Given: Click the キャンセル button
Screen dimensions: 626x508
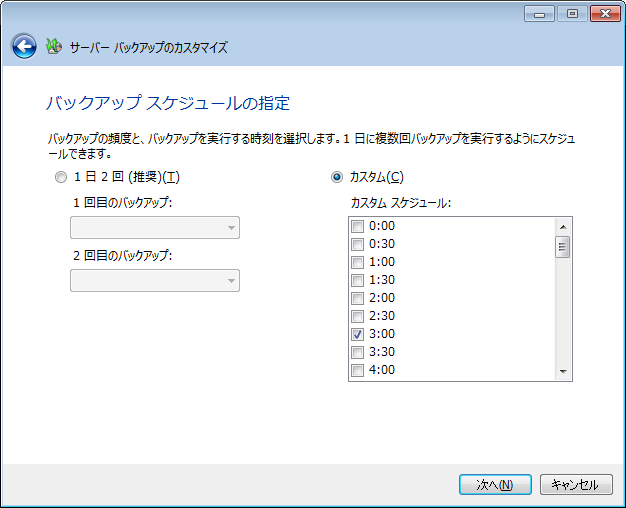Looking at the screenshot, I should point(576,484).
